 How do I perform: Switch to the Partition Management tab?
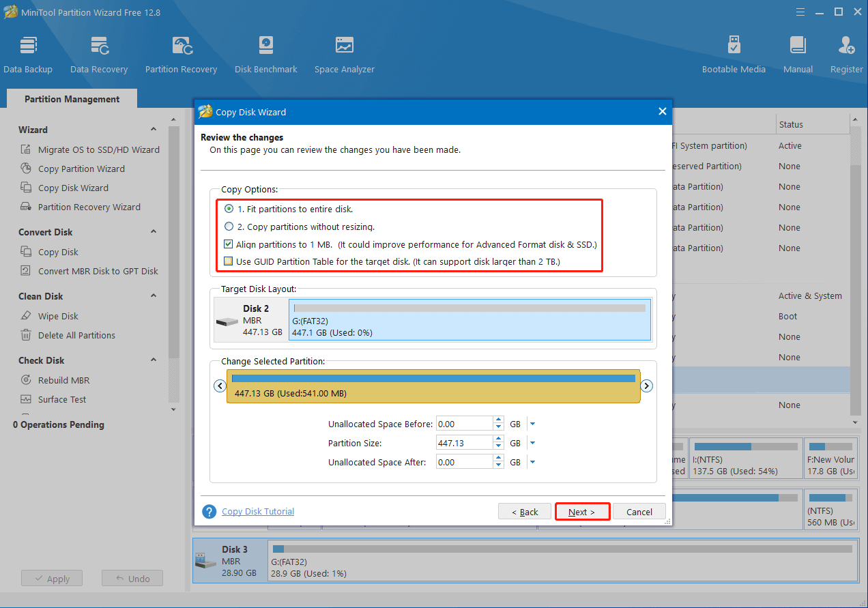point(72,99)
